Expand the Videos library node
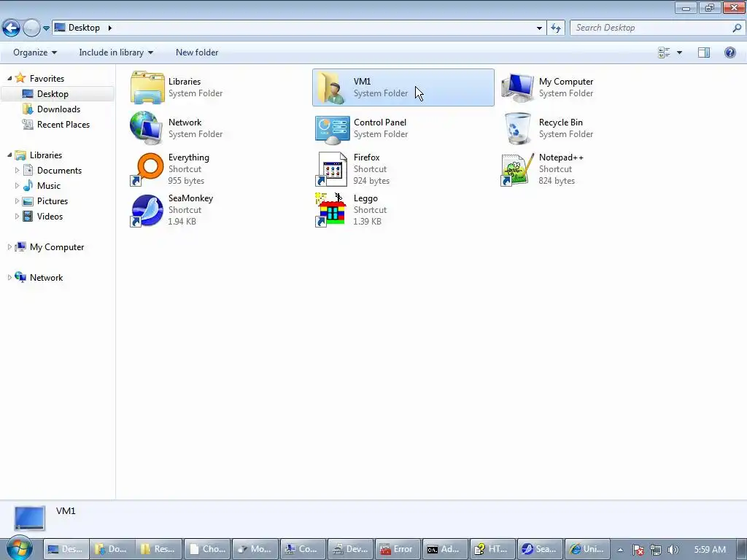Screen dimensions: 747x560 tap(18, 216)
